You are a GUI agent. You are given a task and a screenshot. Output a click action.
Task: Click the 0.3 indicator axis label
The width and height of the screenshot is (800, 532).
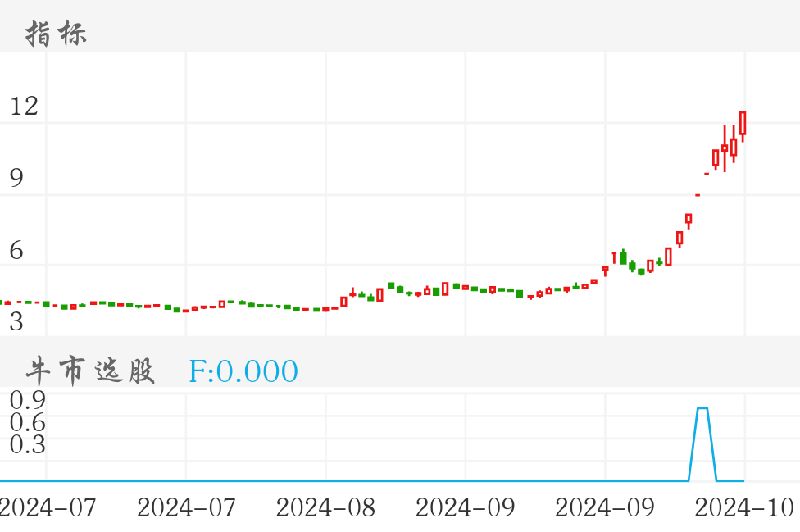27,444
